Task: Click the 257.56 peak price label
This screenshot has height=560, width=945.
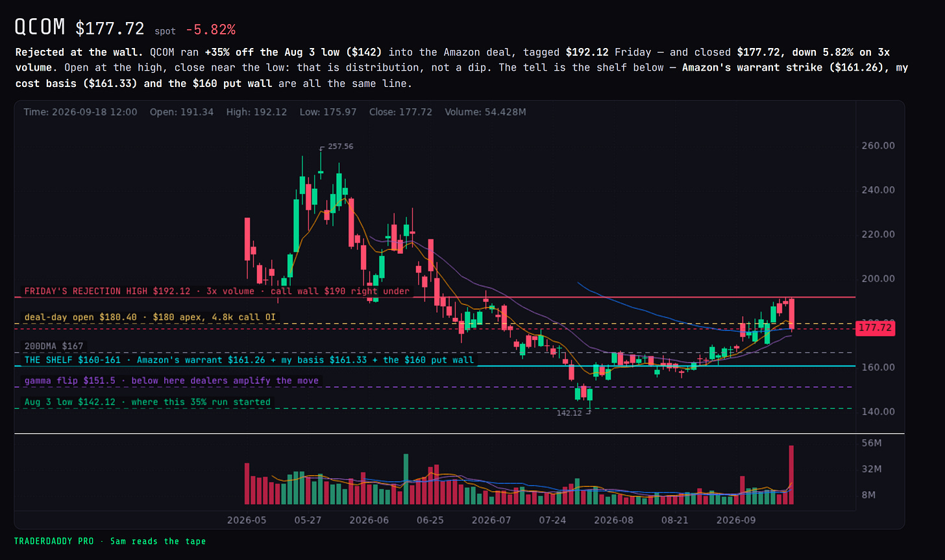Action: (341, 147)
